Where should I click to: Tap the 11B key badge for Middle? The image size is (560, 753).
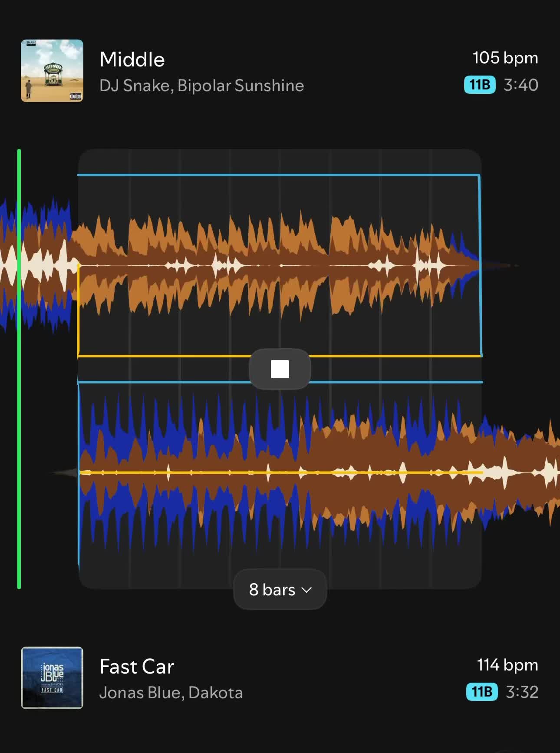[480, 85]
